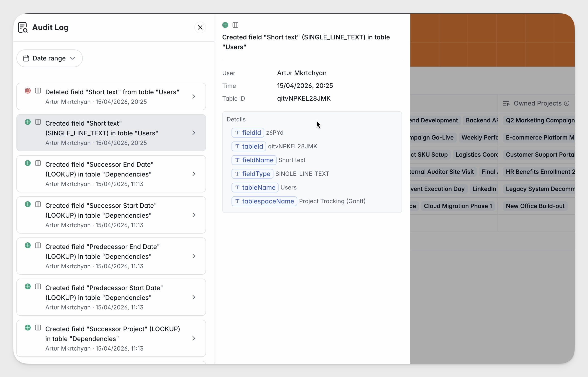Image resolution: width=588 pixels, height=377 pixels.
Task: Click Cloud Migration Phase 1 tag
Action: 458,206
